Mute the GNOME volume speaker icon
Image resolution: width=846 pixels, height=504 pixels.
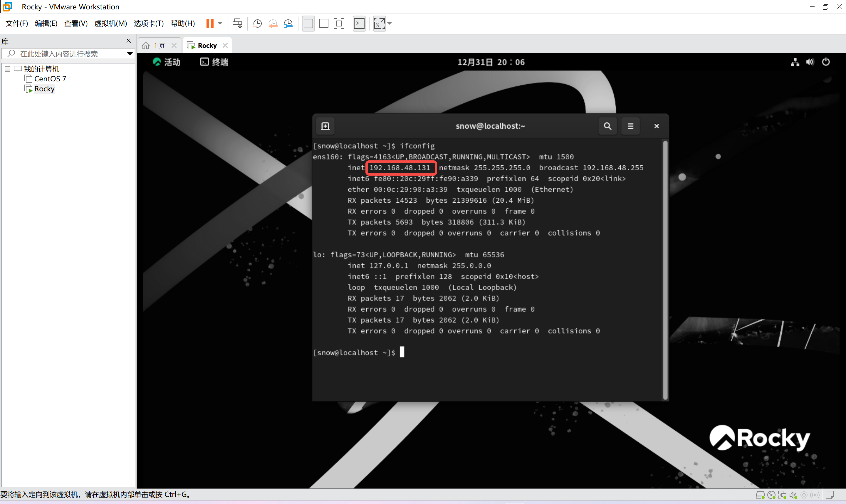(x=810, y=62)
